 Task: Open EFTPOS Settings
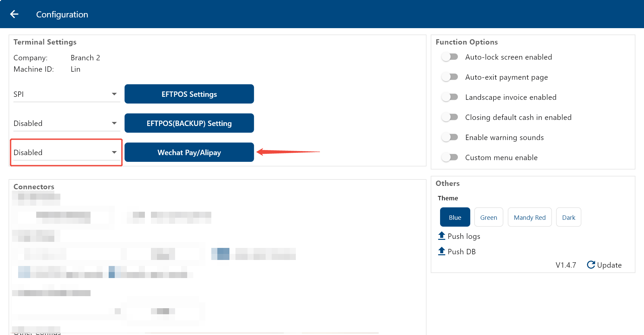click(x=189, y=94)
